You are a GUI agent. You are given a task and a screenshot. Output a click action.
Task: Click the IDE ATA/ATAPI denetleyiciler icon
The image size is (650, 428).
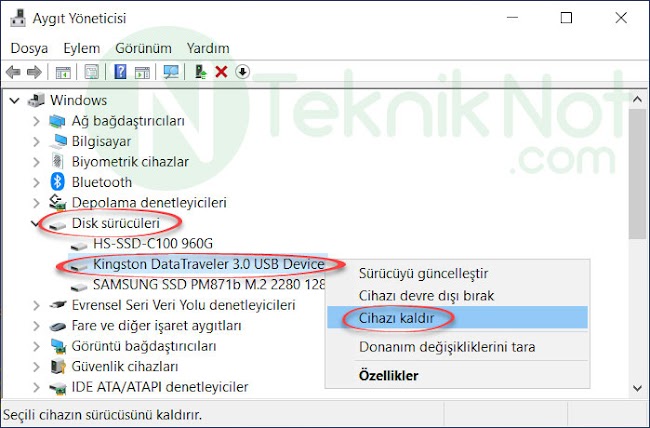[58, 388]
